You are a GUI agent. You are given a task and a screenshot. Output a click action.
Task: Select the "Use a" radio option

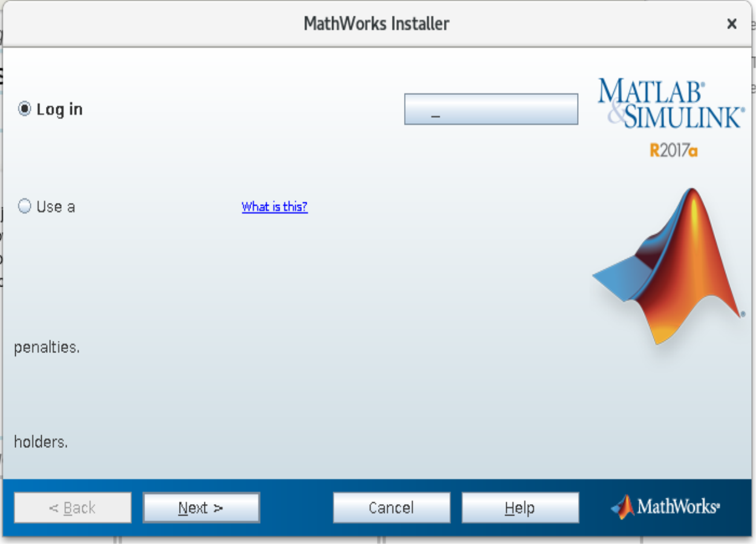pos(24,207)
